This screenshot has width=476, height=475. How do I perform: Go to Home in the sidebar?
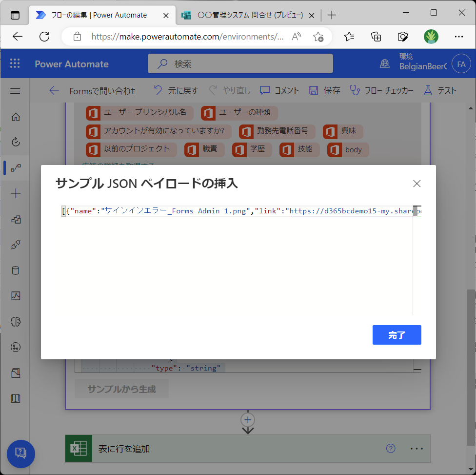point(16,117)
